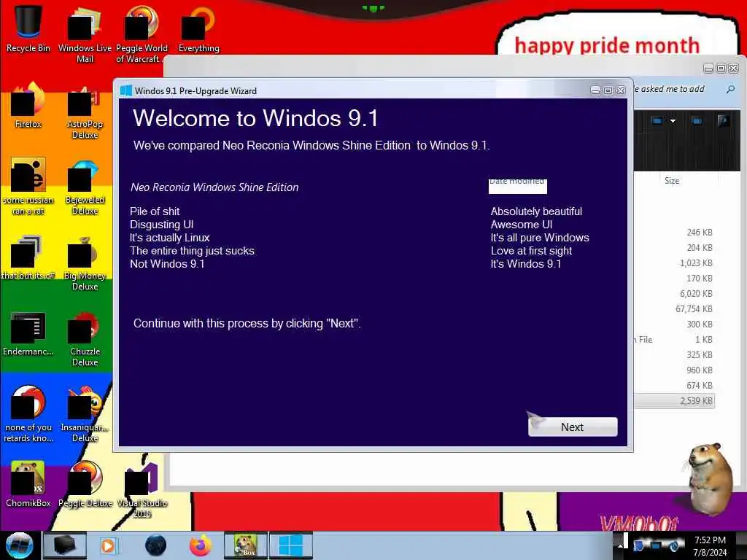The image size is (747, 560).
Task: Sort by the Size column header in Explorer
Action: point(672,181)
